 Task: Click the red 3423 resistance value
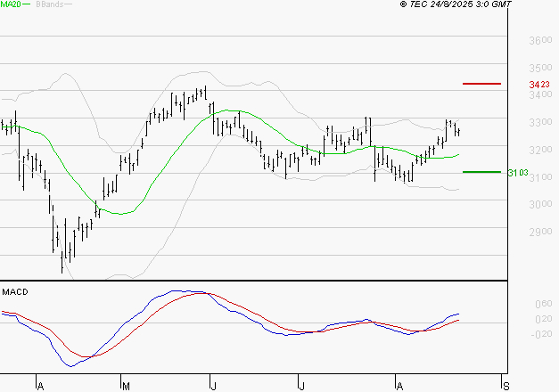tap(539, 85)
